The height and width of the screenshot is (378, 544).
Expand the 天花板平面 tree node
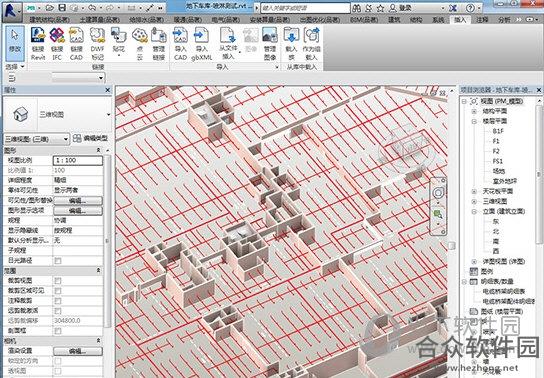(x=474, y=191)
